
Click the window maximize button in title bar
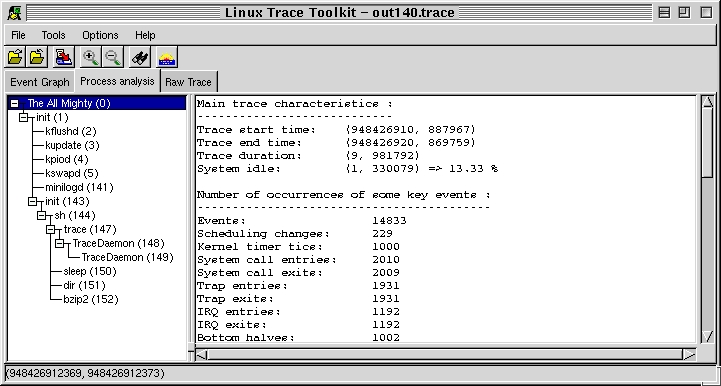pos(684,12)
